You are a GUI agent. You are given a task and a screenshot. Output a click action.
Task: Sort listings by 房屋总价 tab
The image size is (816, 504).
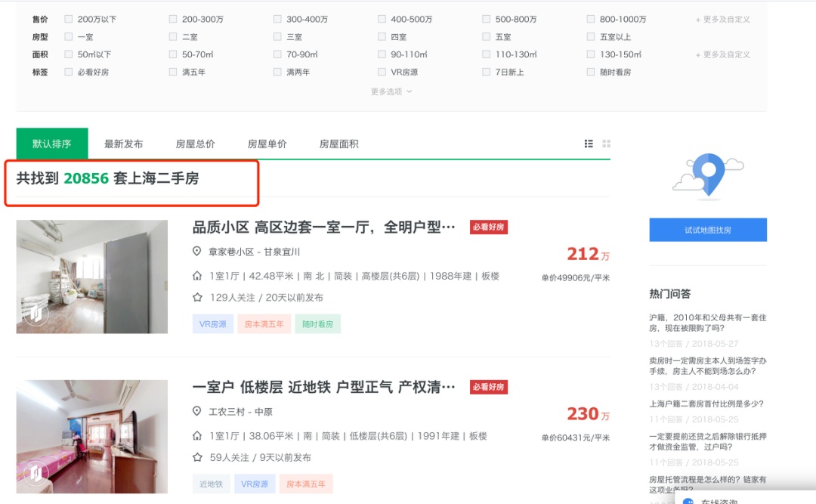pyautogui.click(x=195, y=144)
